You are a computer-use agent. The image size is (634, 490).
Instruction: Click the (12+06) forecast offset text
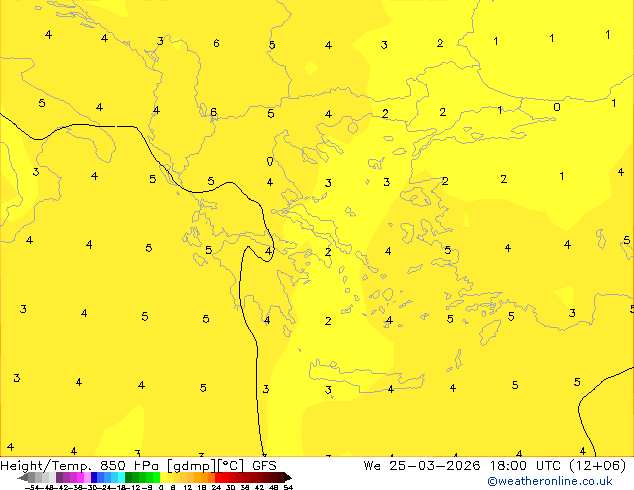pyautogui.click(x=598, y=466)
